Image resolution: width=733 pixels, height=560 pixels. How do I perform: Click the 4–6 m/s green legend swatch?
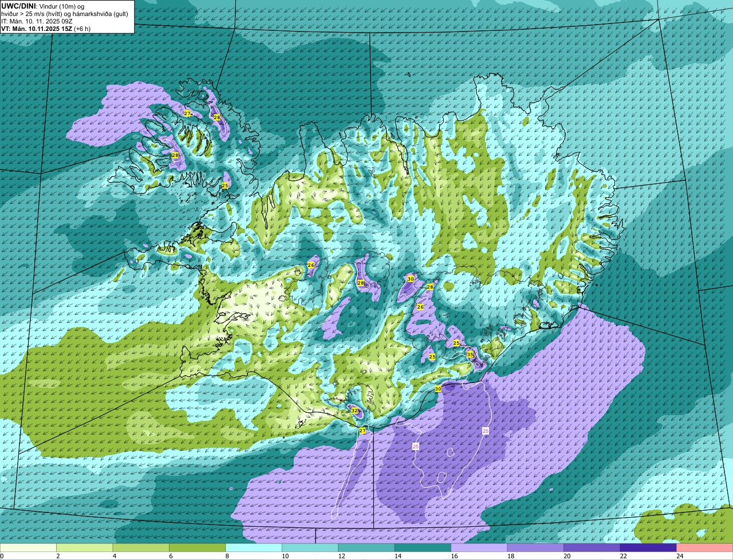pos(141,547)
